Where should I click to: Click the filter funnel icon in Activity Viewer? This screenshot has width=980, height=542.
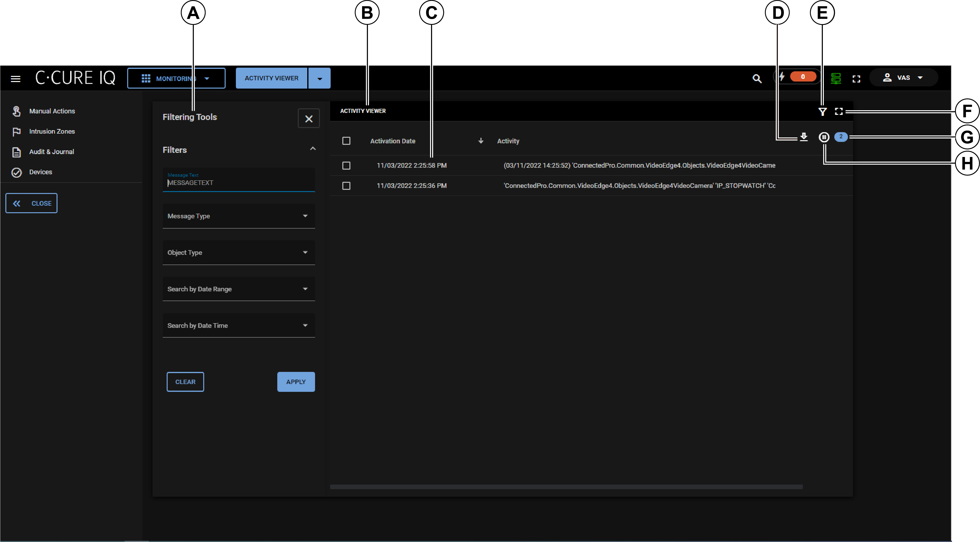pyautogui.click(x=822, y=112)
